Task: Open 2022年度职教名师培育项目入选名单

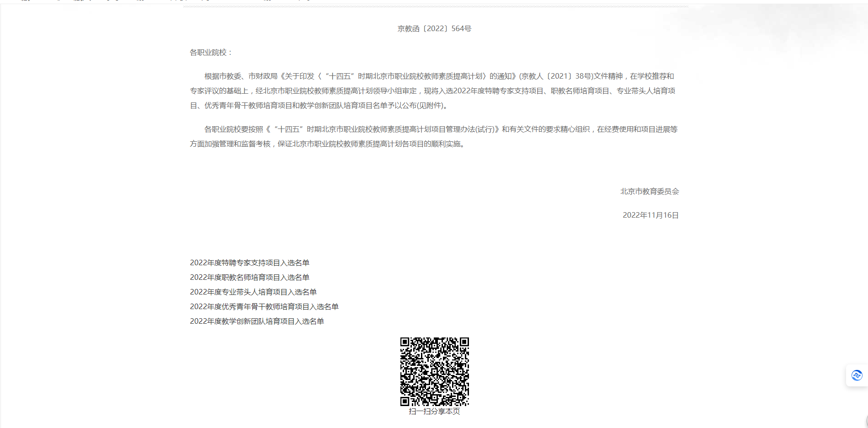Action: tap(250, 278)
